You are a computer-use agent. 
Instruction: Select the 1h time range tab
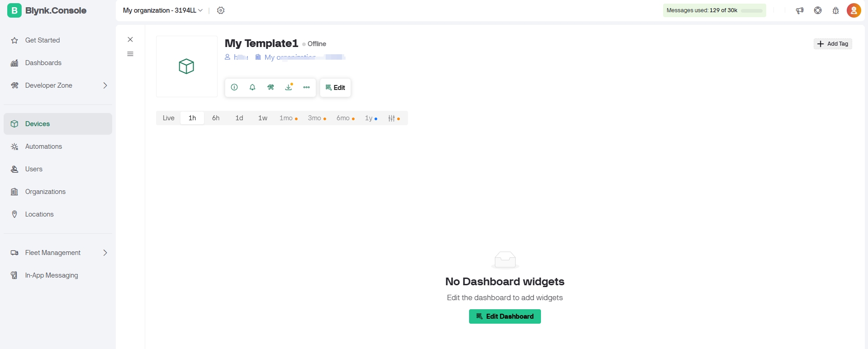tap(192, 118)
